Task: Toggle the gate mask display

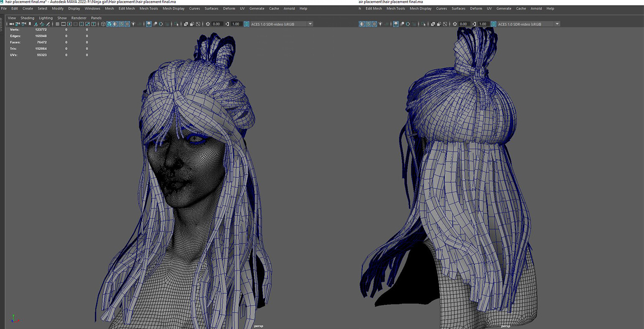Action: [x=75, y=24]
